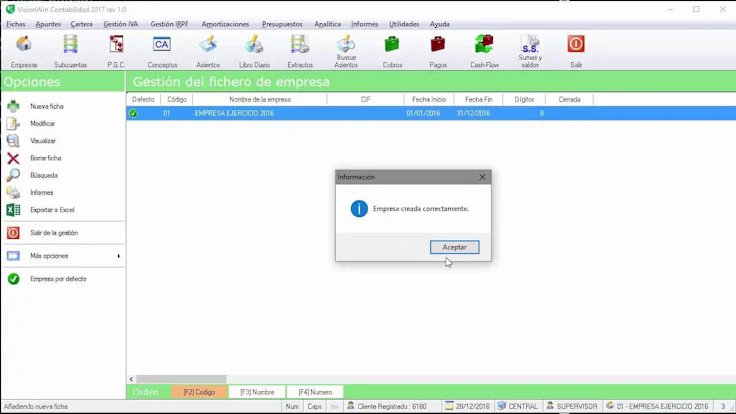The image size is (736, 414).
Task: Open the Extractos toolbar icon
Action: (x=300, y=51)
